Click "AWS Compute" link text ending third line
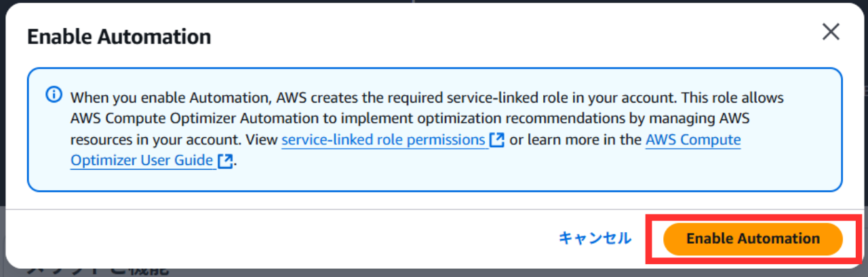Image resolution: width=868 pixels, height=277 pixels. pyautogui.click(x=692, y=140)
